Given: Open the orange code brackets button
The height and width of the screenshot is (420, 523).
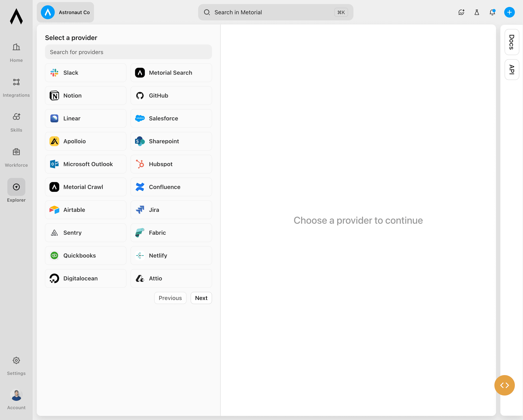Looking at the screenshot, I should coord(504,385).
